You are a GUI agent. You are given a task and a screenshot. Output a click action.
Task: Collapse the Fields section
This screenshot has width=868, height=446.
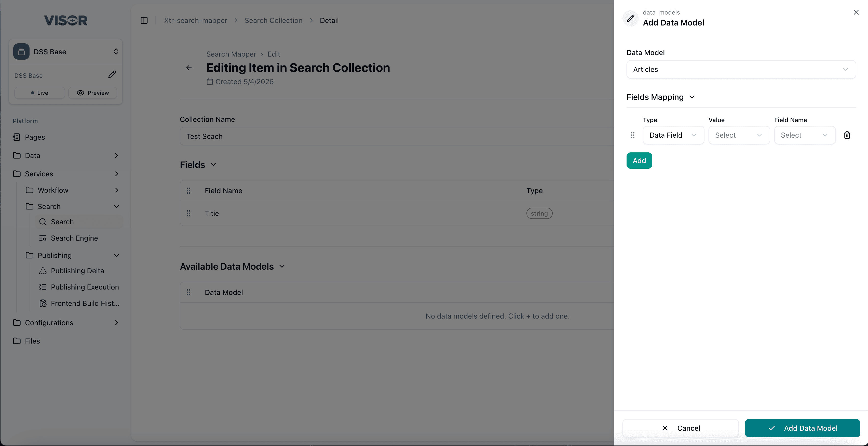pos(213,165)
